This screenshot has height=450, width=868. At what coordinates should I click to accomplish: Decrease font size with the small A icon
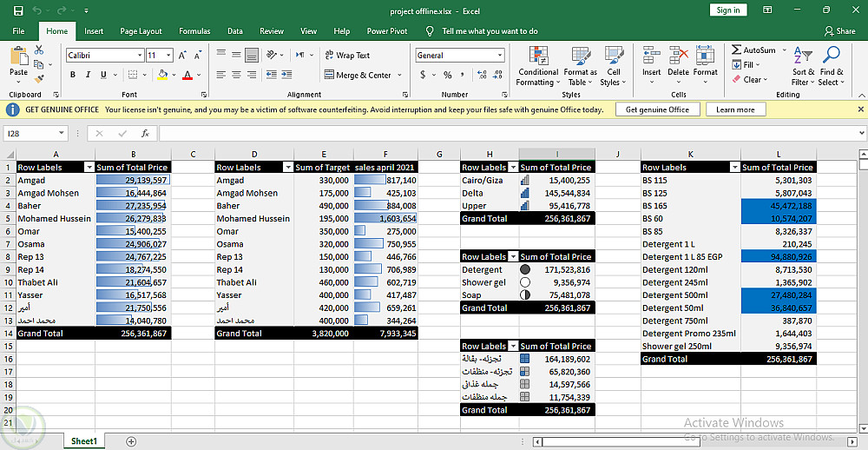pos(197,56)
